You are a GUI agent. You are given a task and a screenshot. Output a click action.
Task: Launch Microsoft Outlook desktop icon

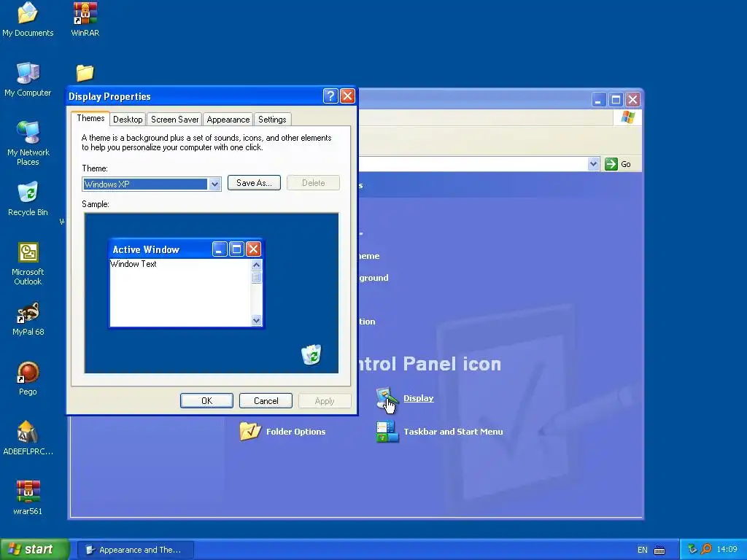[28, 263]
